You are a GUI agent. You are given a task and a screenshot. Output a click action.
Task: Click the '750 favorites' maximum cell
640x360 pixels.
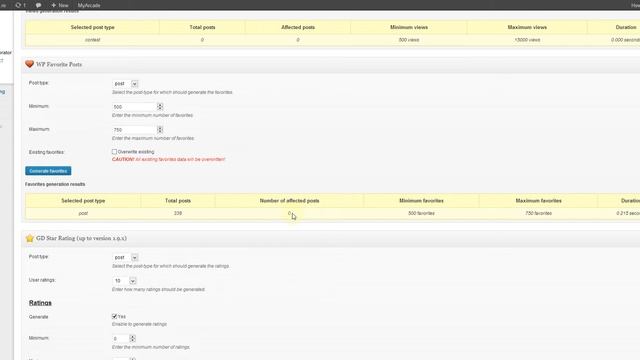point(538,213)
